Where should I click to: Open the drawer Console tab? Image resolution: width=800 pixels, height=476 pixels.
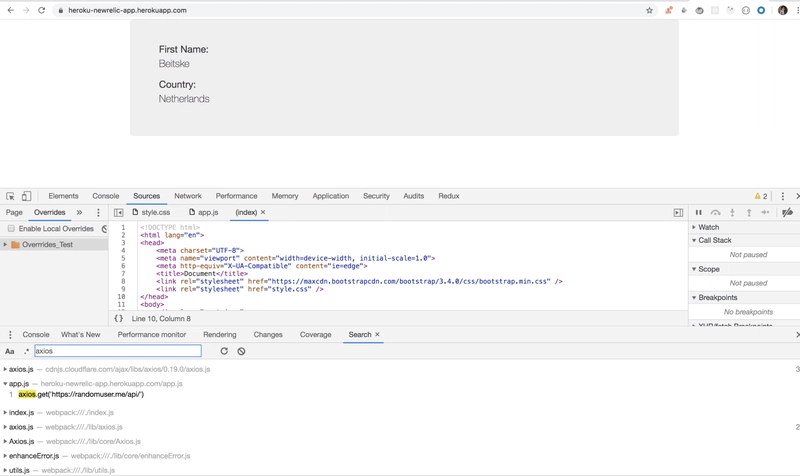pyautogui.click(x=36, y=335)
